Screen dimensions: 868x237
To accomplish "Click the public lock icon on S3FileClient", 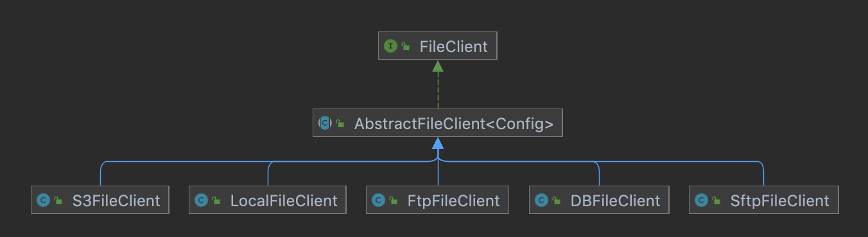I will (x=58, y=201).
